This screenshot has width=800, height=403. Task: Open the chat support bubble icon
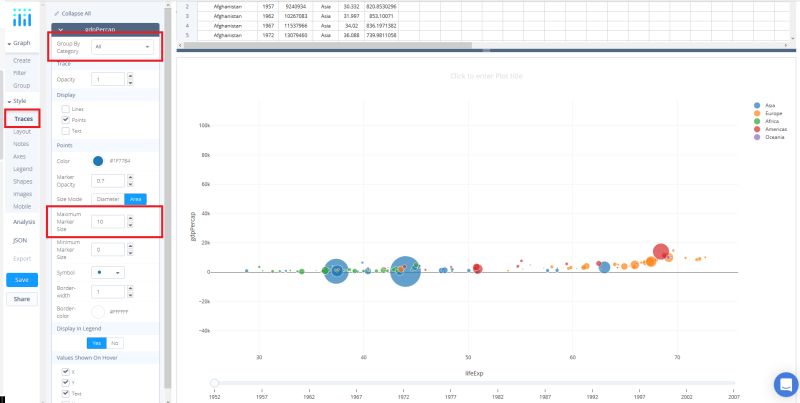click(x=786, y=385)
